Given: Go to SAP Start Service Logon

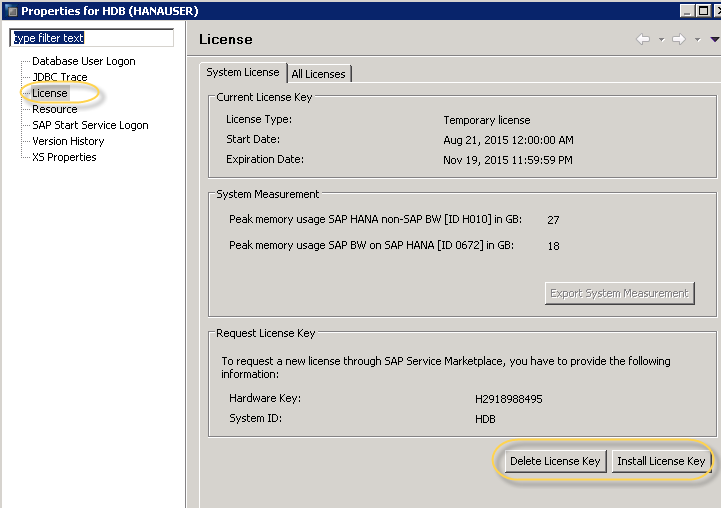Looking at the screenshot, I should tap(90, 125).
